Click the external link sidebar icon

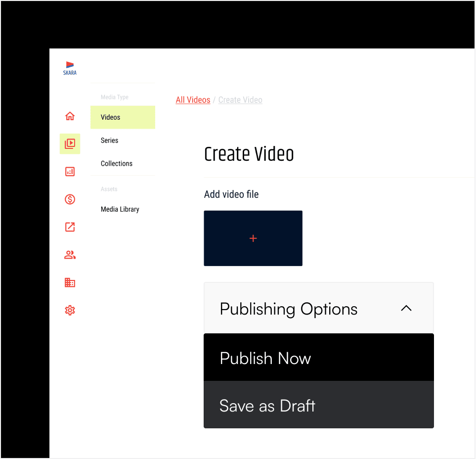click(70, 227)
